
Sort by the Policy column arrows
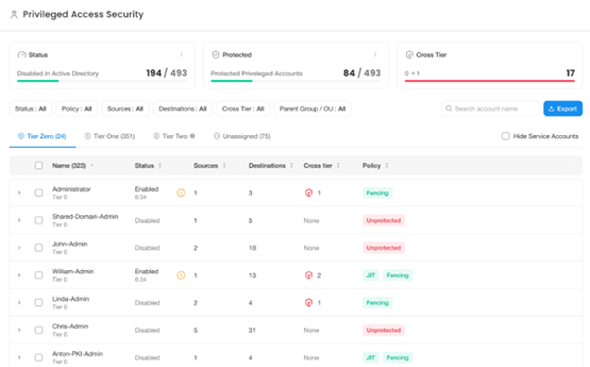(386, 166)
